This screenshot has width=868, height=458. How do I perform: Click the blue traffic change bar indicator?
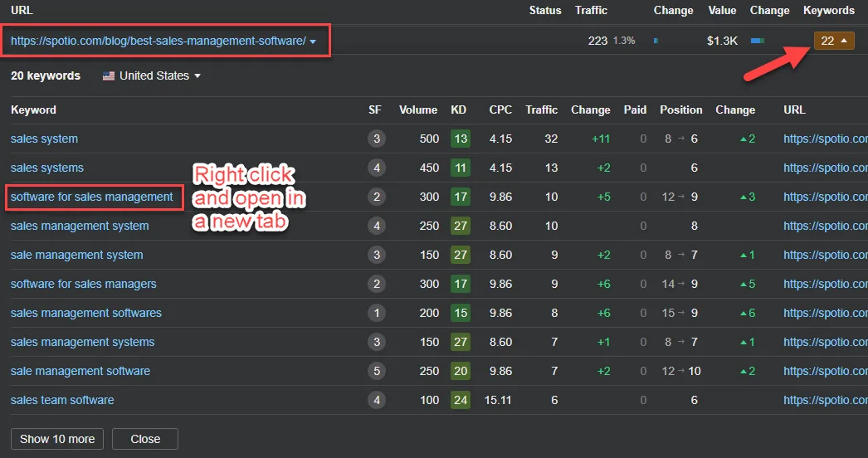656,41
